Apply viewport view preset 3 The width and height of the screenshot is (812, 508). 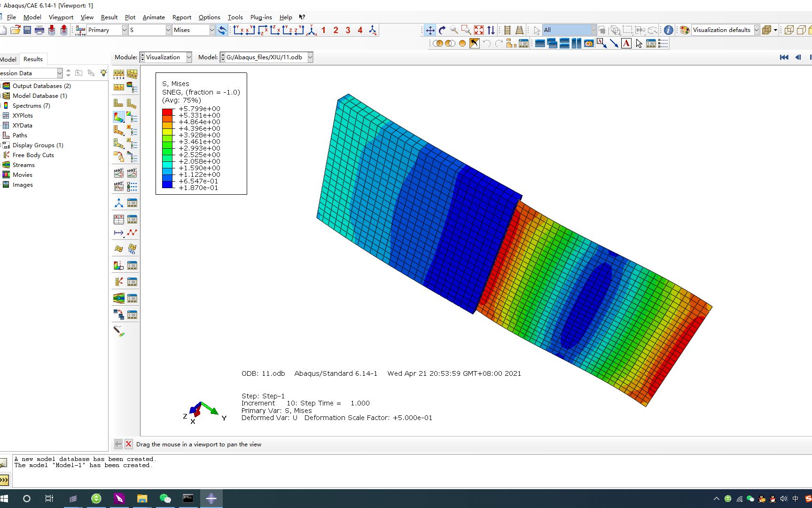pos(348,30)
